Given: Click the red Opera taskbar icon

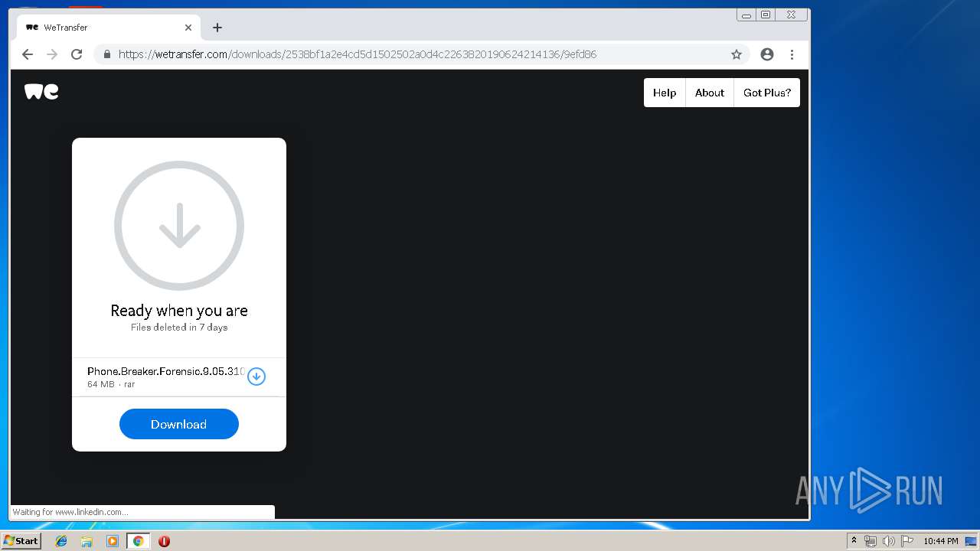Looking at the screenshot, I should (x=164, y=541).
